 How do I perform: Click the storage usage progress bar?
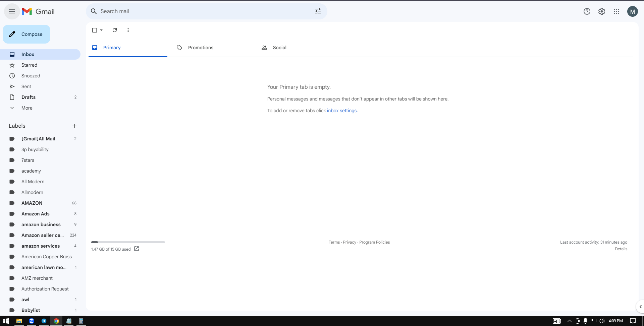click(x=128, y=242)
